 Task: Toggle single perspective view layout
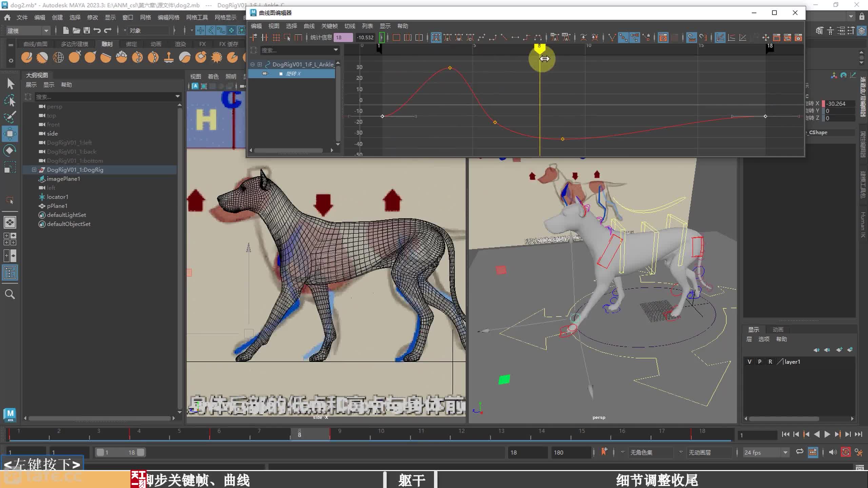(x=10, y=222)
